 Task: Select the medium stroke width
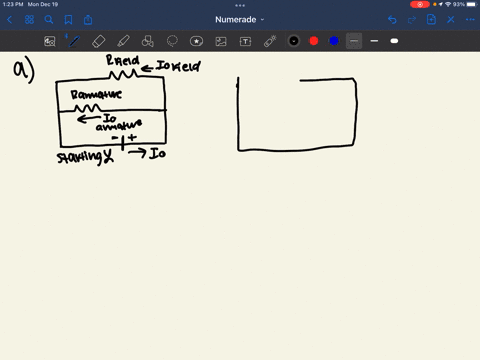(374, 41)
